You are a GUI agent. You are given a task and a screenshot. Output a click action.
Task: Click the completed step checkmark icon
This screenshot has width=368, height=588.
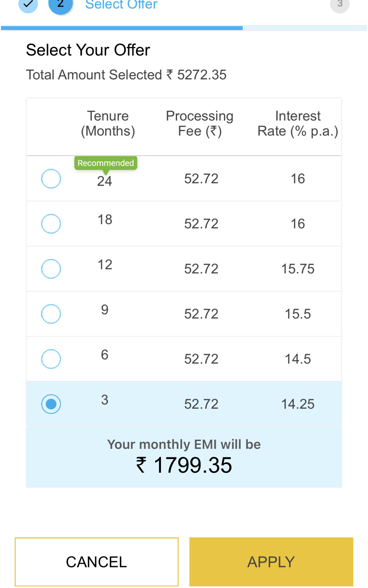tap(28, 4)
